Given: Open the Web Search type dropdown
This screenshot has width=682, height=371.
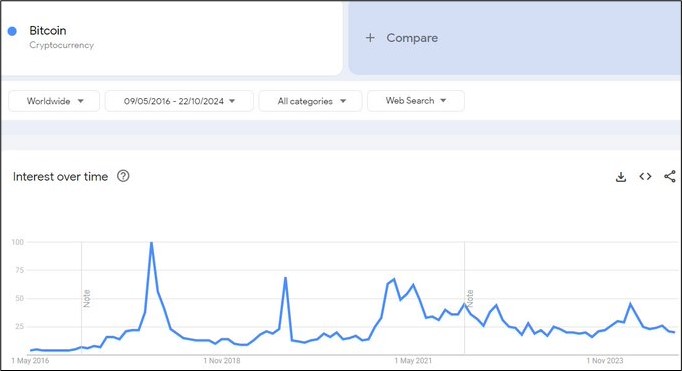Looking at the screenshot, I should 416,100.
